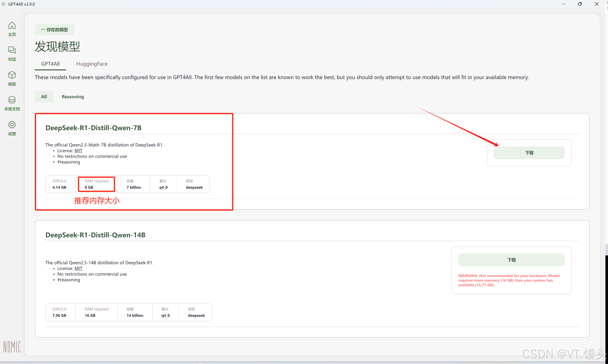Viewport: 608px width, 364px height.
Task: Click the GPT4All title bar icon
Action: point(4,4)
